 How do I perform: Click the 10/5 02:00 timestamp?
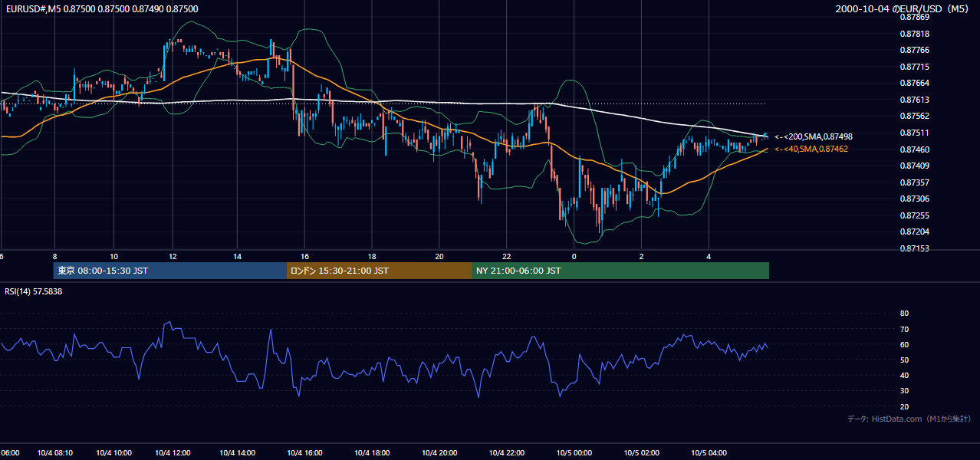642,452
